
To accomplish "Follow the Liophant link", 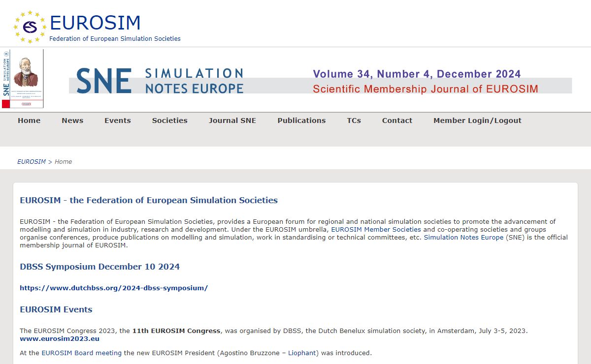I will [x=301, y=353].
